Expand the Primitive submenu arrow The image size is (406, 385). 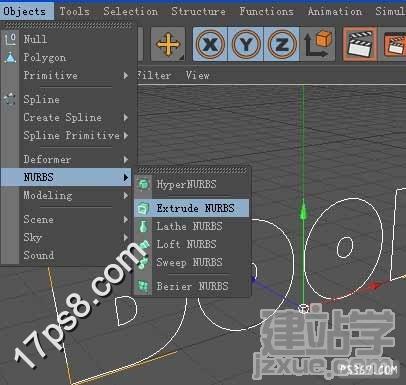(x=126, y=75)
